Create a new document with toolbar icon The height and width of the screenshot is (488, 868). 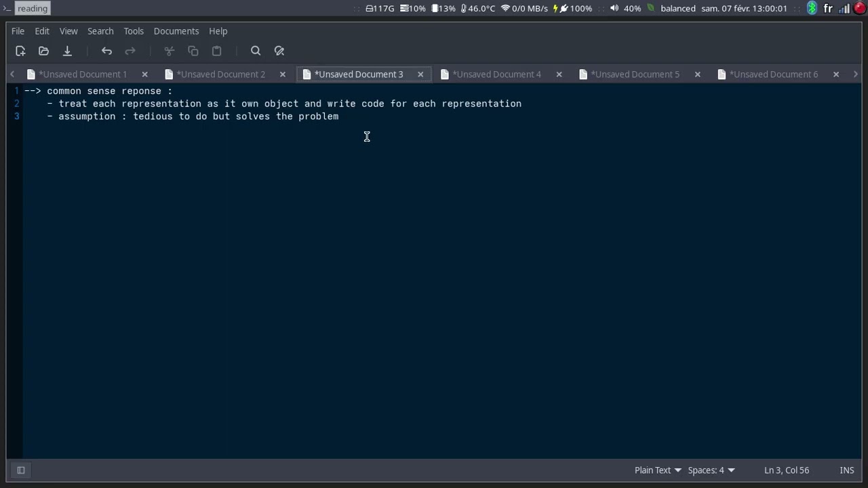(x=20, y=51)
